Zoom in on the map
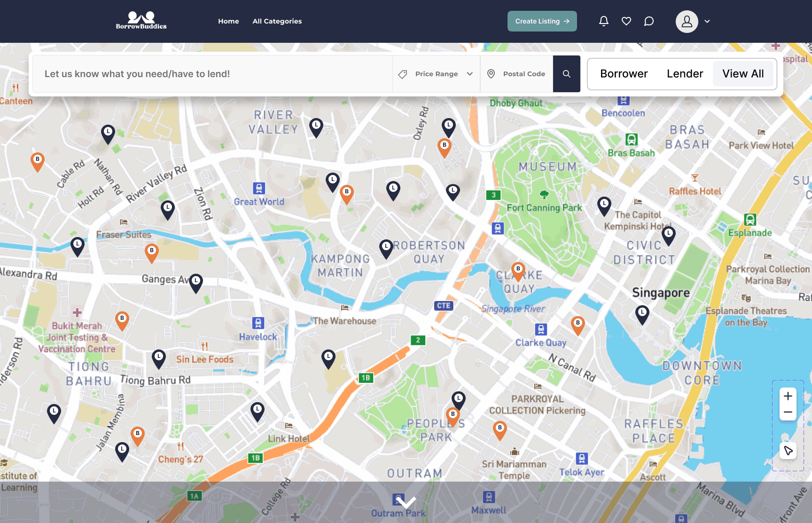Image resolution: width=812 pixels, height=523 pixels. (788, 396)
